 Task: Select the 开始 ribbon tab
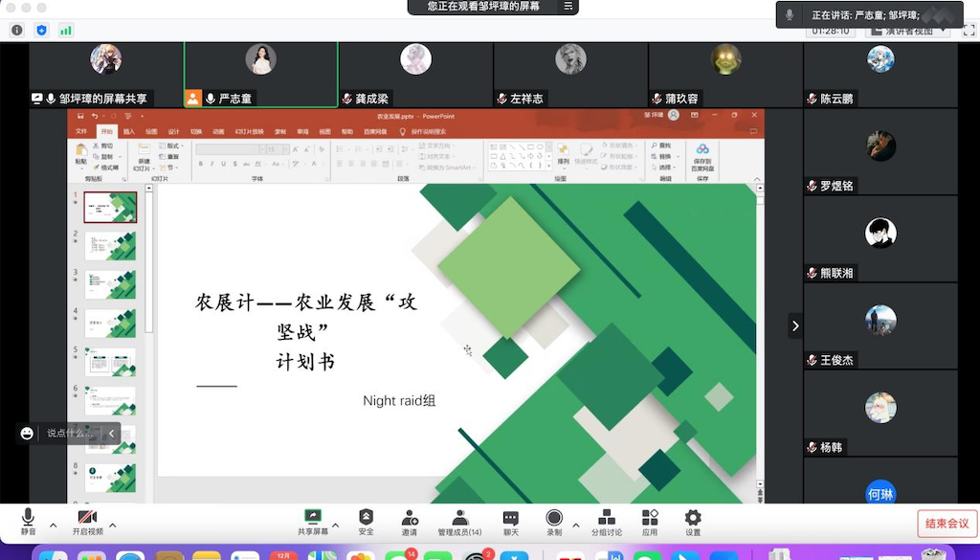tap(107, 132)
